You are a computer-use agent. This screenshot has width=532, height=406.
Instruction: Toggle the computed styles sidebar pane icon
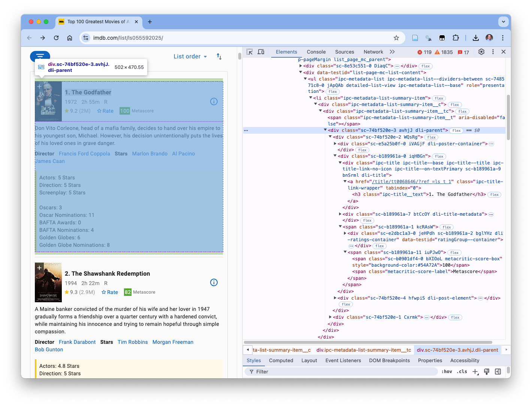(x=498, y=372)
